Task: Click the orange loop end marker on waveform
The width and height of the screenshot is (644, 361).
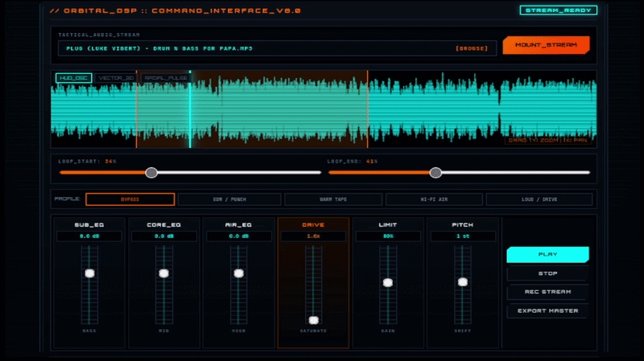Action: coord(367,111)
